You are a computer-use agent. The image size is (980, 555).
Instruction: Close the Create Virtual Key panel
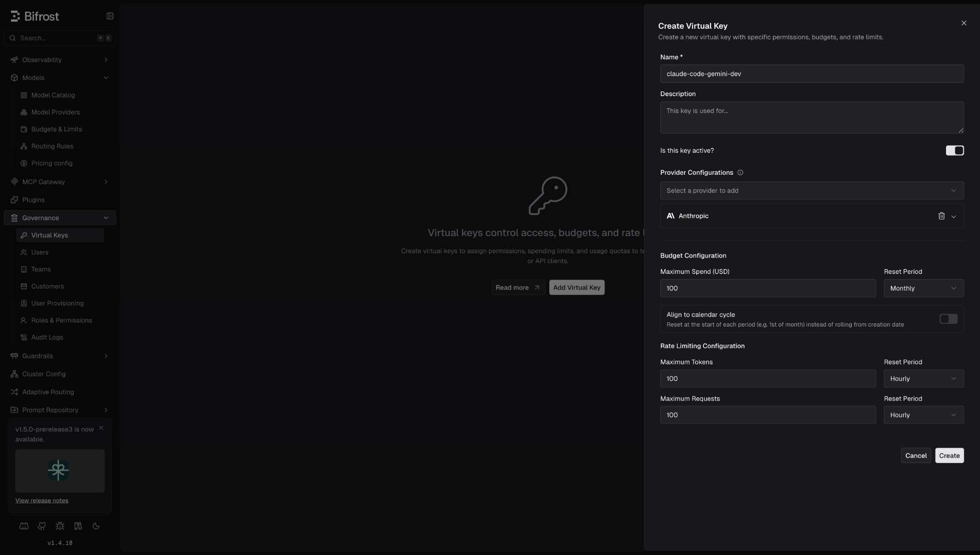[964, 23]
